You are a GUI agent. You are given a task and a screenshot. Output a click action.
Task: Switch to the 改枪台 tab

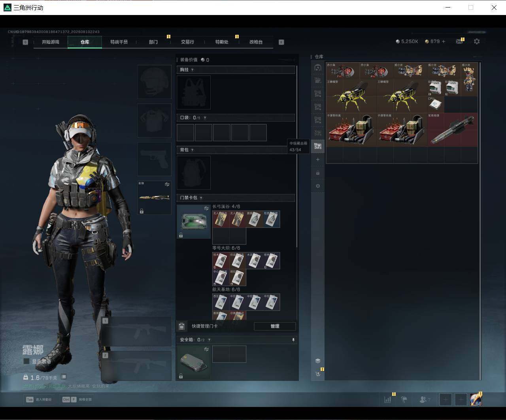pyautogui.click(x=256, y=42)
